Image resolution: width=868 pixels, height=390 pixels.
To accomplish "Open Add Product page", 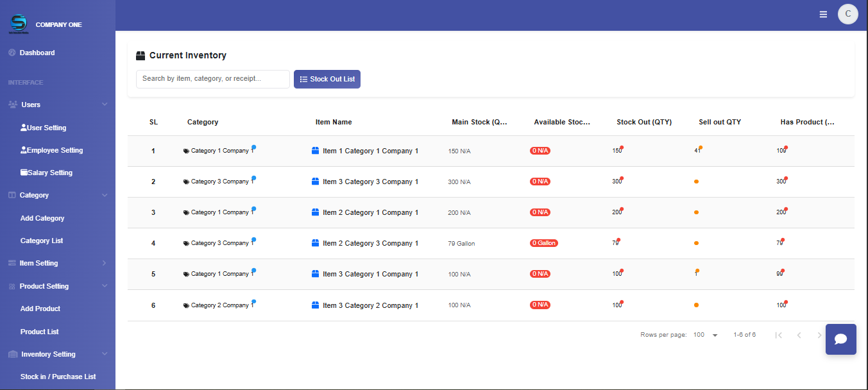I will [x=40, y=309].
